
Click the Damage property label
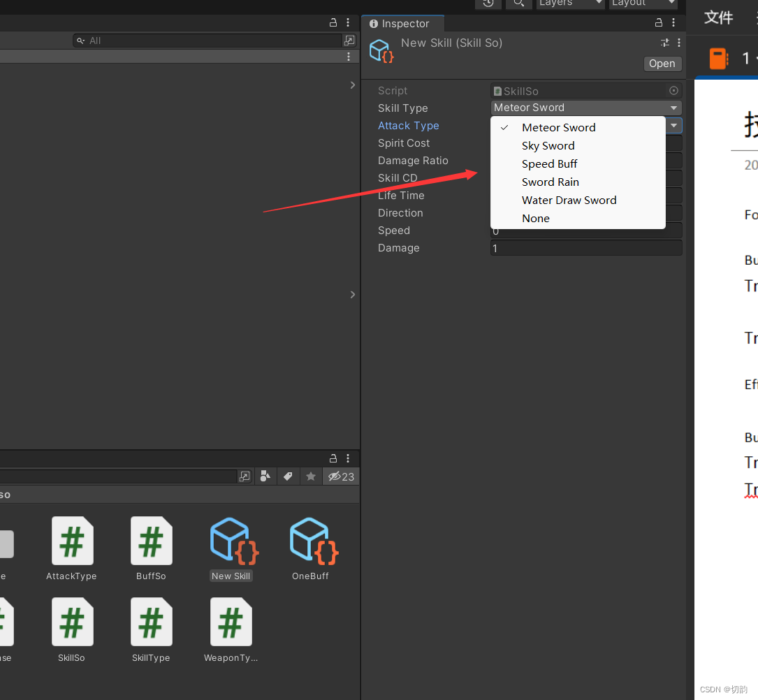[399, 248]
